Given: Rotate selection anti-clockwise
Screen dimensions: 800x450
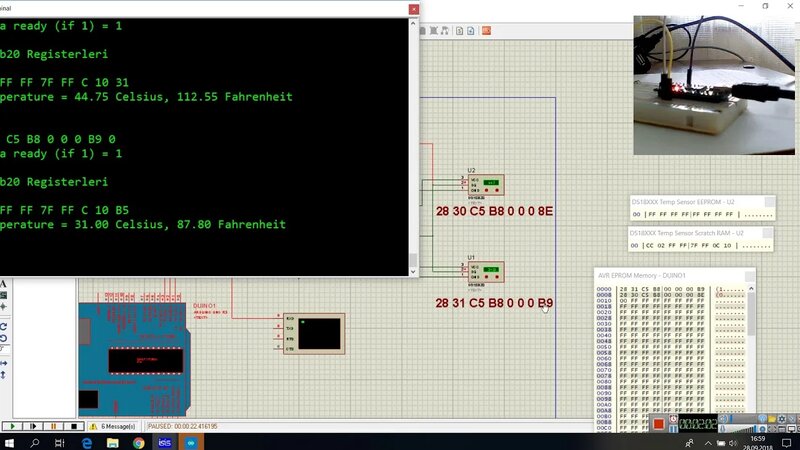Looking at the screenshot, I should point(3,338).
